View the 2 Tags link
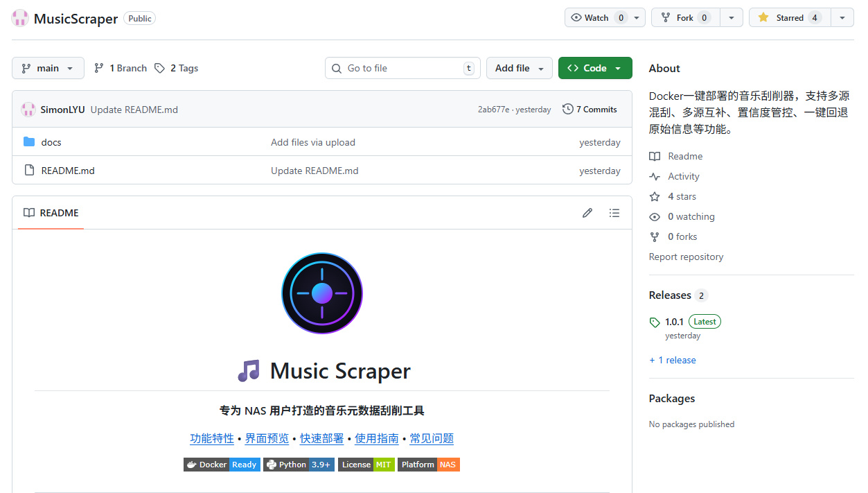868x493 pixels. click(x=176, y=68)
